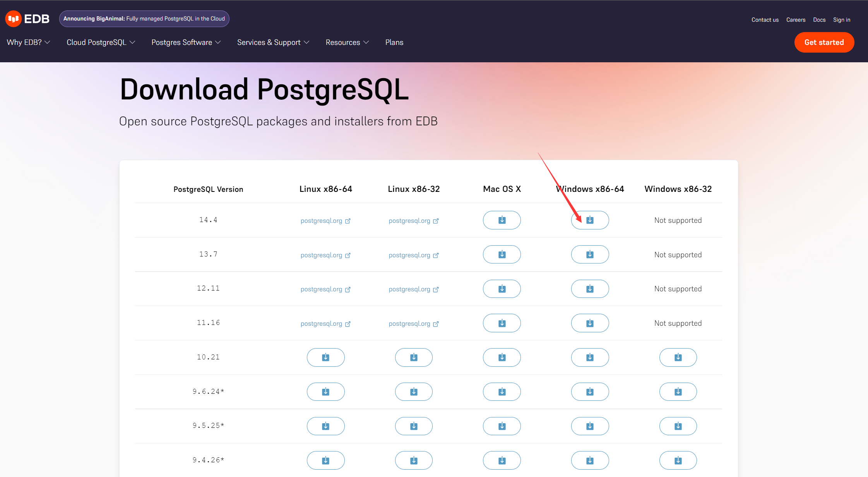The height and width of the screenshot is (477, 868).
Task: Click the PostgreSQL Version column header
Action: [x=208, y=189]
